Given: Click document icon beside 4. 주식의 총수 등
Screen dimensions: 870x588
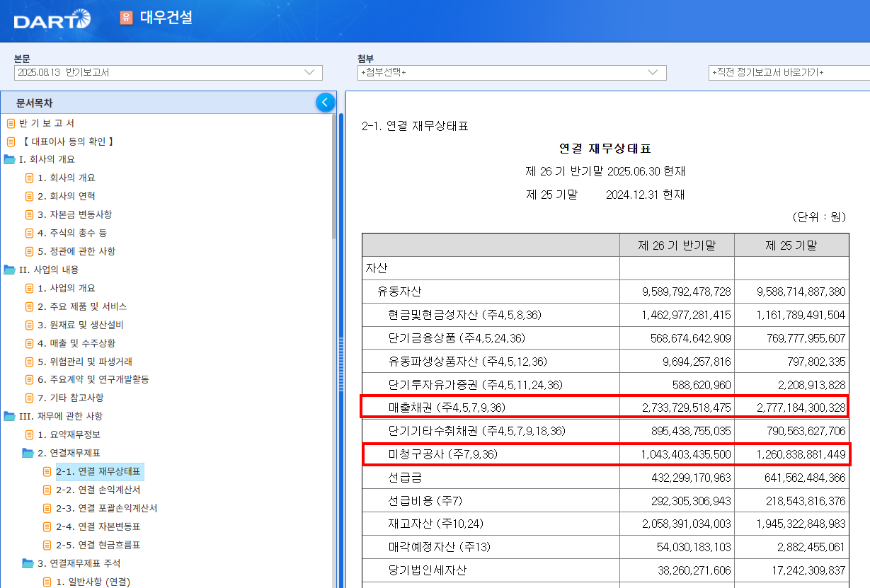Looking at the screenshot, I should 29,233.
